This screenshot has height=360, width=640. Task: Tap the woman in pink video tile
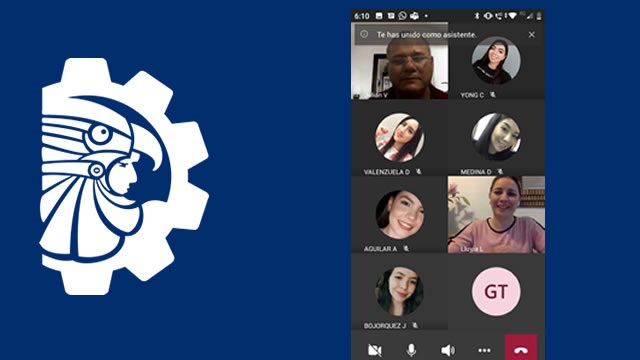(x=496, y=215)
